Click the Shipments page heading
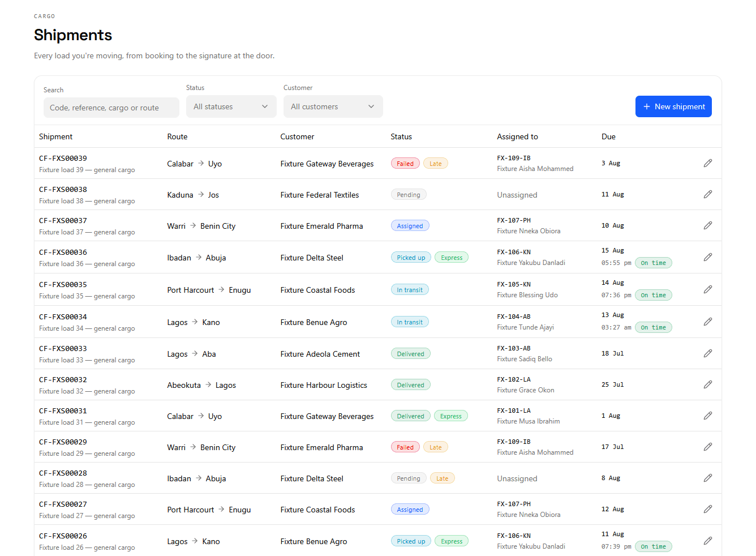The image size is (756, 556). 73,35
